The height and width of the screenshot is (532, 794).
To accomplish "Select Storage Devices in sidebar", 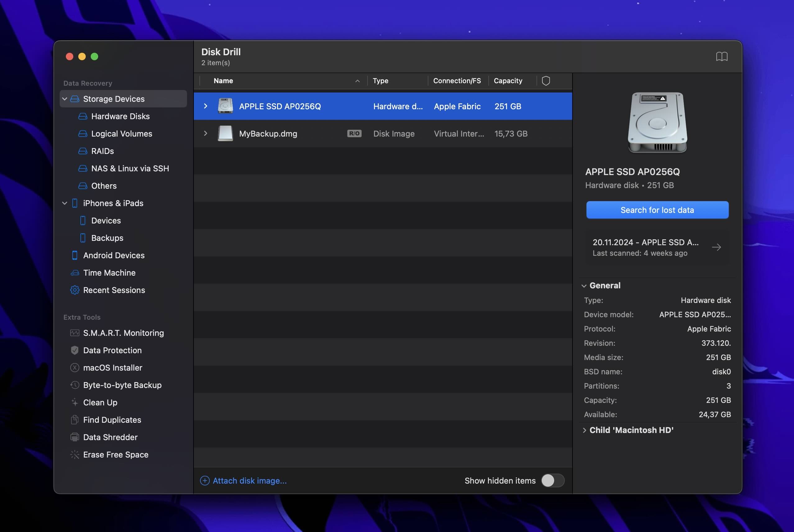I will coord(113,99).
